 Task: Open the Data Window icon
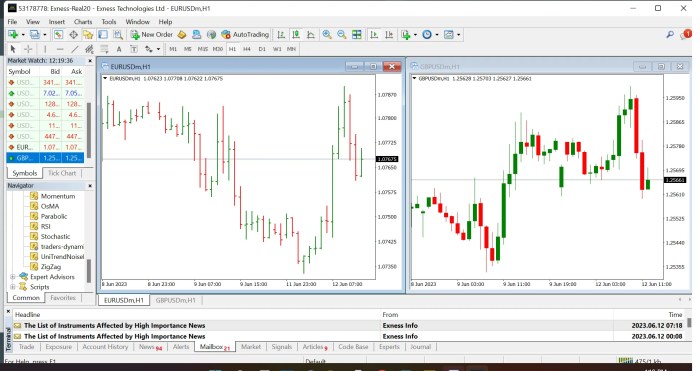pyautogui.click(x=73, y=34)
